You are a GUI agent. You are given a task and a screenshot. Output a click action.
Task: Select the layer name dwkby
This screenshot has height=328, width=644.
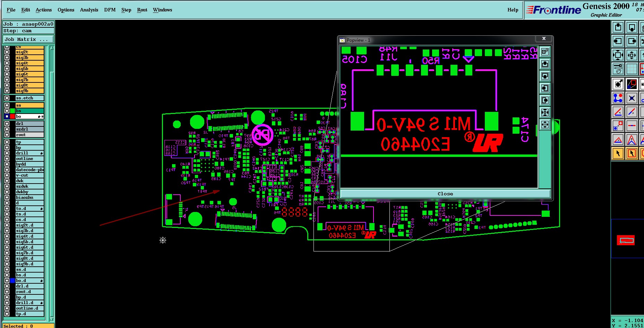point(30,192)
